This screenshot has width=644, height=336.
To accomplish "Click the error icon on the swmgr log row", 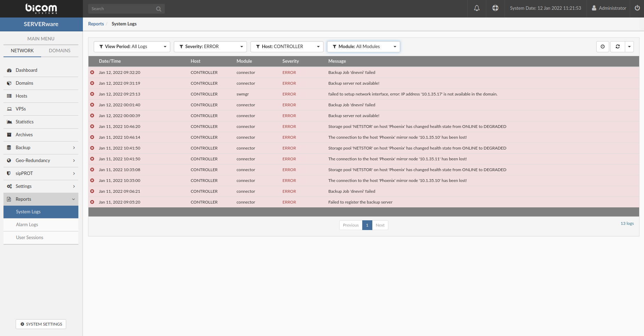I will click(92, 94).
